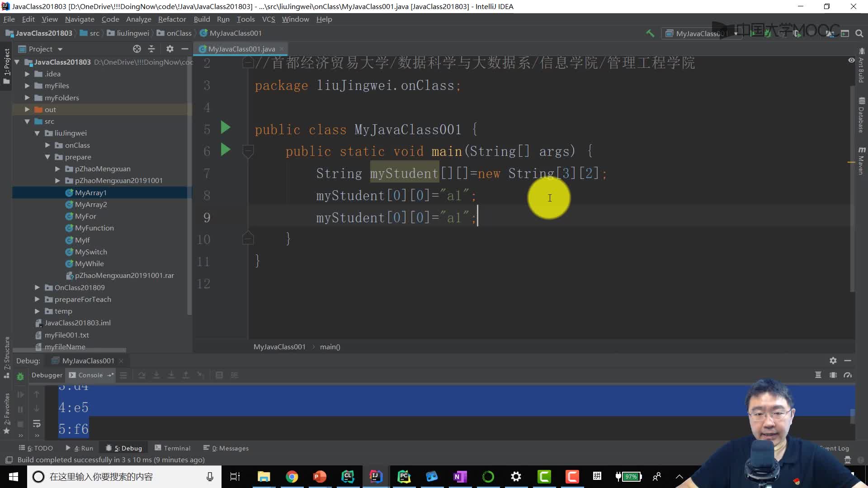Viewport: 868px width, 488px height.
Task: Click Down the Stack Trace arrow icon
Action: (37, 409)
